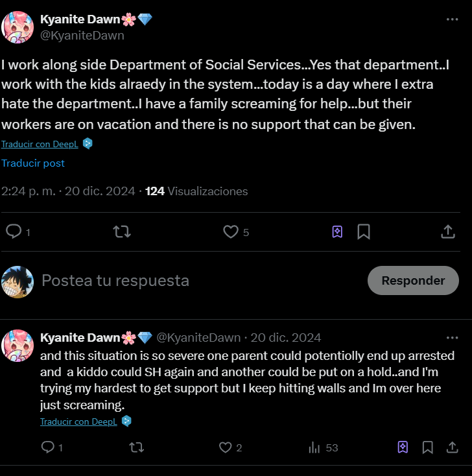
Task: Open the @KyaniteDawn handle on the reply
Action: pos(198,338)
